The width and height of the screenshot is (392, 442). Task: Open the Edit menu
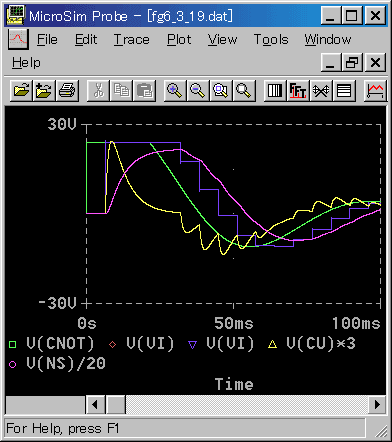coord(86,40)
